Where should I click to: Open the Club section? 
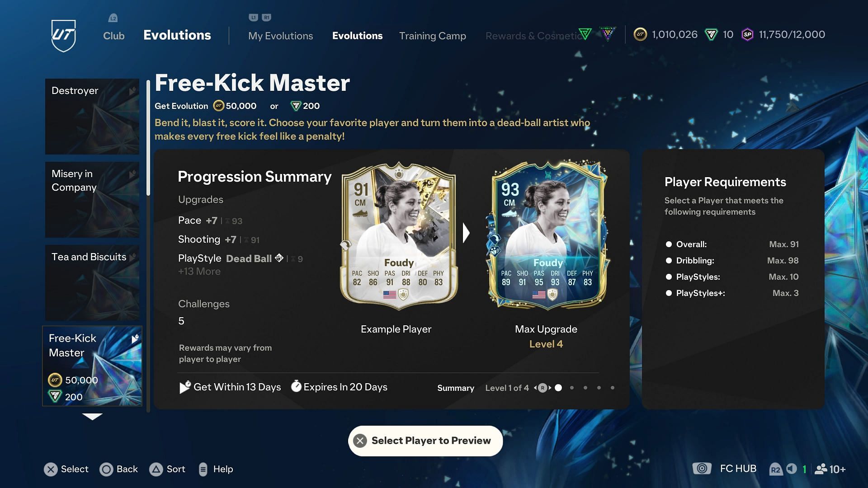coord(113,36)
